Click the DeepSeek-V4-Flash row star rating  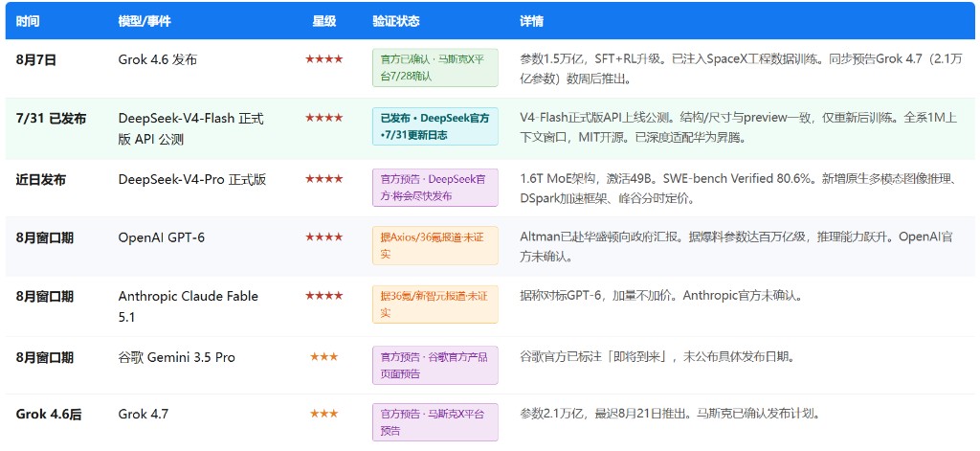[x=323, y=118]
